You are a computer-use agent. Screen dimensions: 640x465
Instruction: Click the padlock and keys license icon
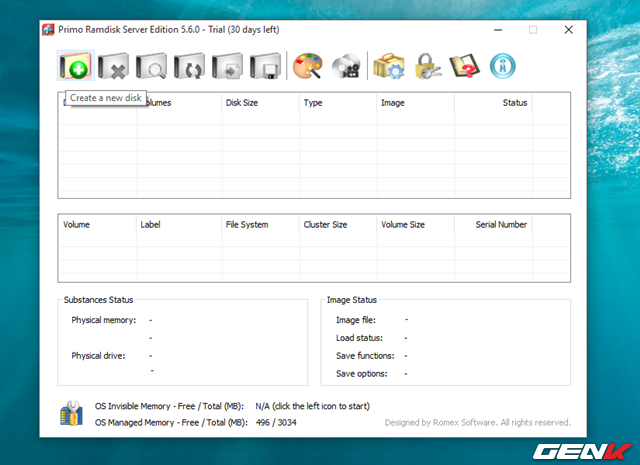(x=427, y=66)
